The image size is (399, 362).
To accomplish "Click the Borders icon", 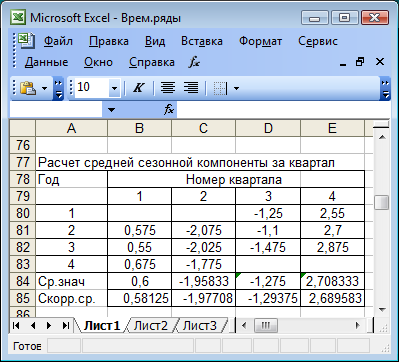I will coord(220,89).
